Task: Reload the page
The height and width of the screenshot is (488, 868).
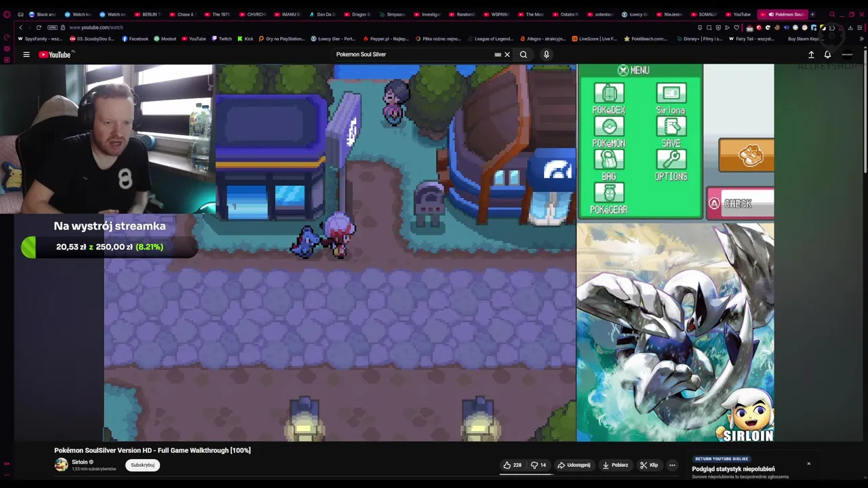Action: click(x=39, y=28)
